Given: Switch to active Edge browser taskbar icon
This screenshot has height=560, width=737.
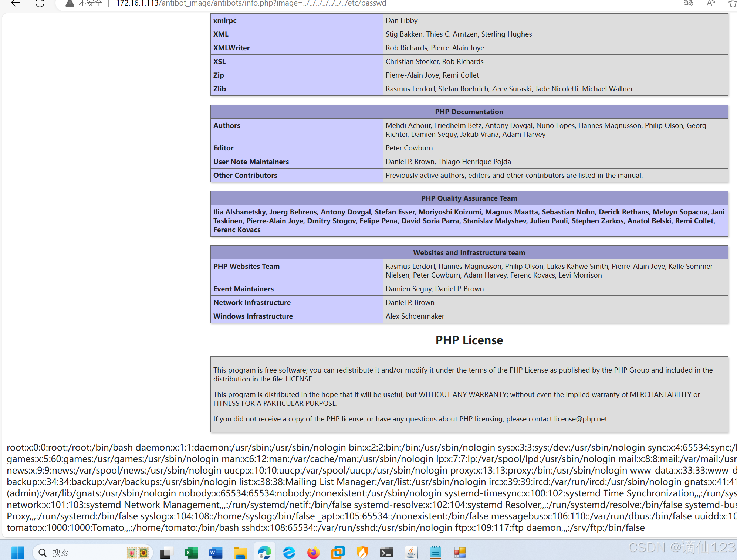Looking at the screenshot, I should click(x=264, y=553).
